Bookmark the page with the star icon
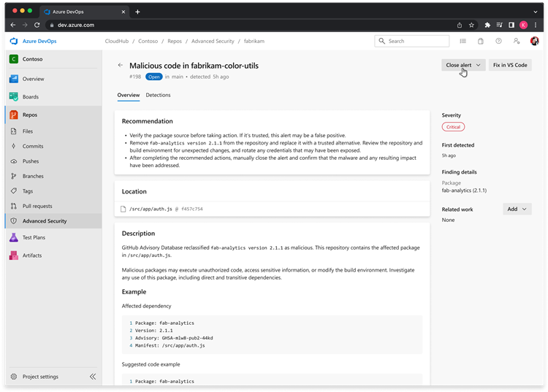548x392 pixels. point(471,25)
